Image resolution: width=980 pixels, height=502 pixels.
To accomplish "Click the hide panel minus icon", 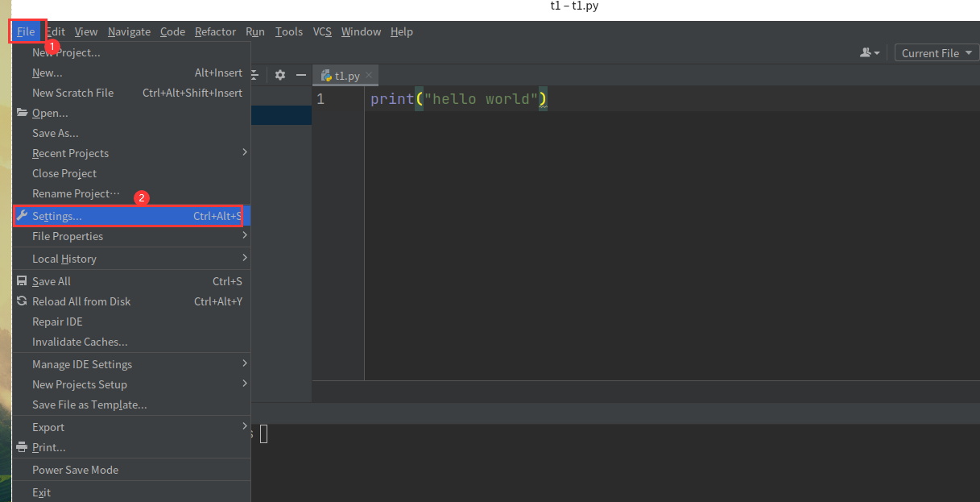I will click(301, 75).
